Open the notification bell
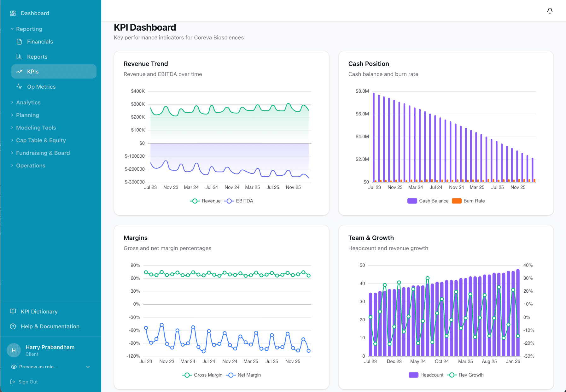566x392 pixels. click(x=550, y=10)
